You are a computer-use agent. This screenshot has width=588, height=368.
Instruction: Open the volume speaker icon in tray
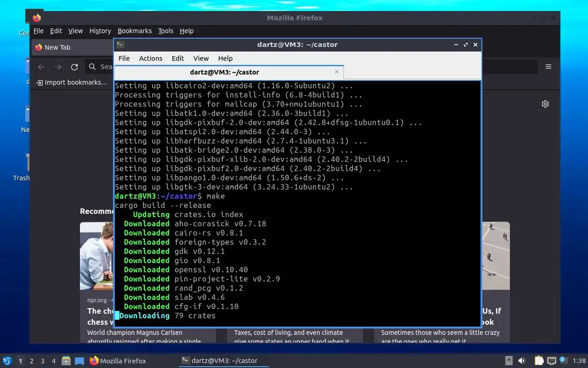point(522,361)
